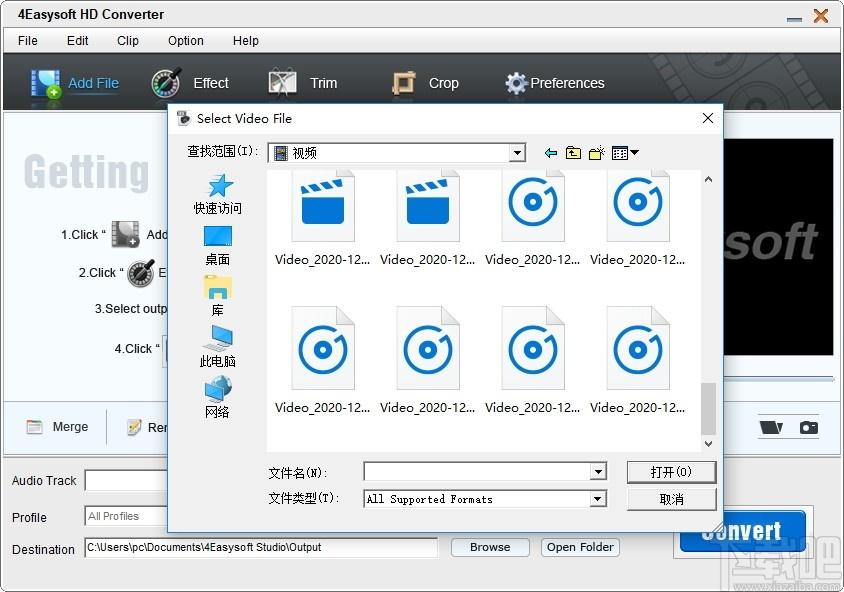
Task: Minimize the HD Converter window
Action: 794,18
